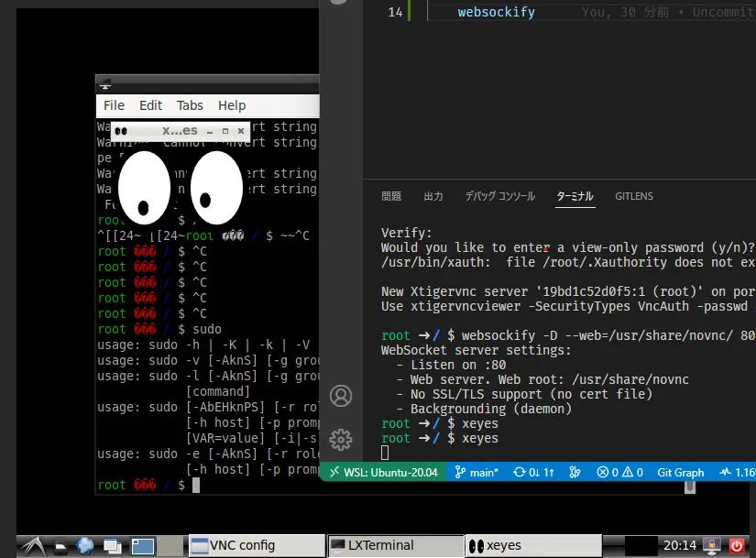Click the git sync changes indicator
This screenshot has width=756, height=558.
point(534,473)
